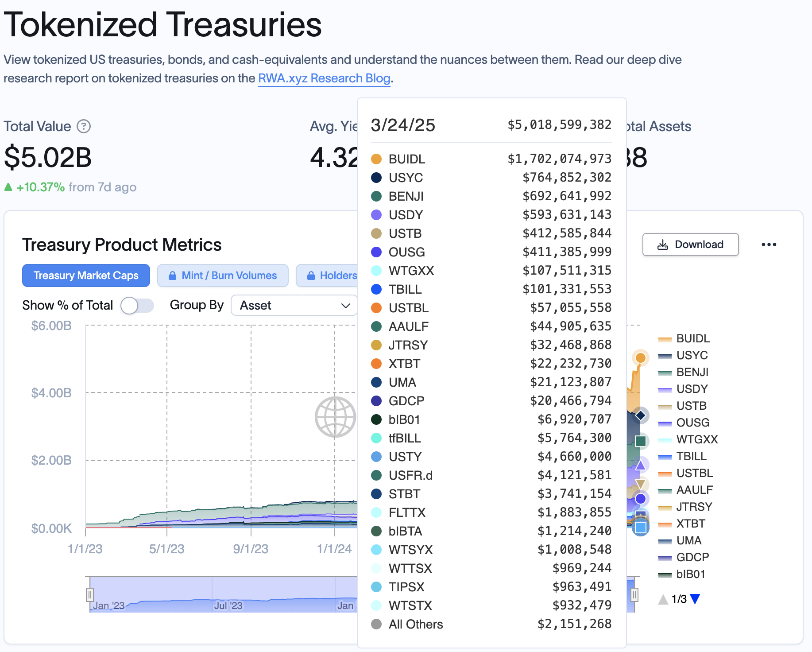The height and width of the screenshot is (652, 812).
Task: Select the Treasury Market Caps tab
Action: pyautogui.click(x=86, y=276)
